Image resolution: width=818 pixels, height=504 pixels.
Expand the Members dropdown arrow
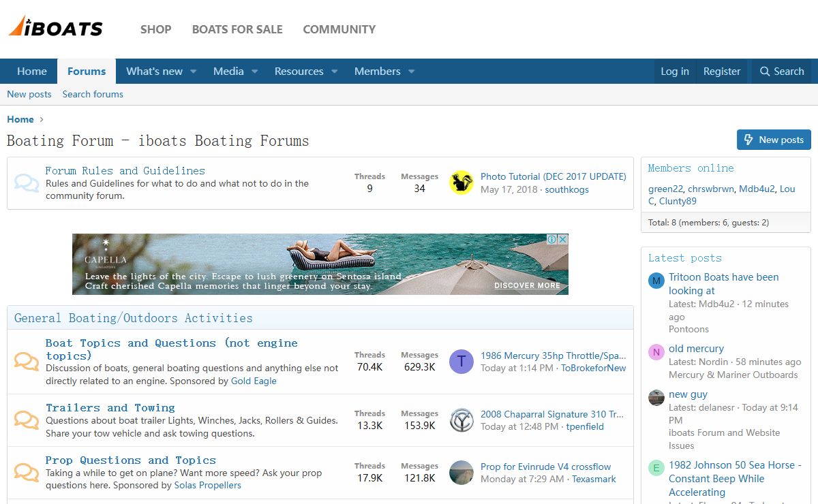pyautogui.click(x=411, y=72)
